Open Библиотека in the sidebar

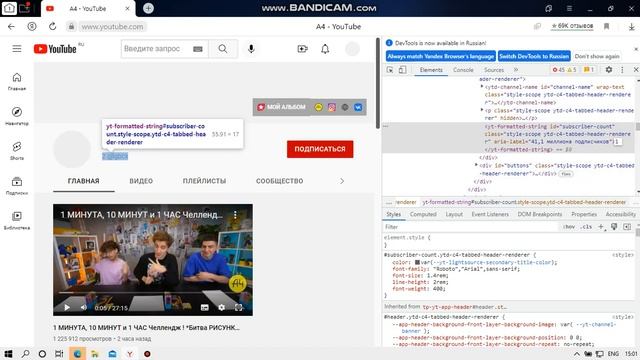click(17, 220)
